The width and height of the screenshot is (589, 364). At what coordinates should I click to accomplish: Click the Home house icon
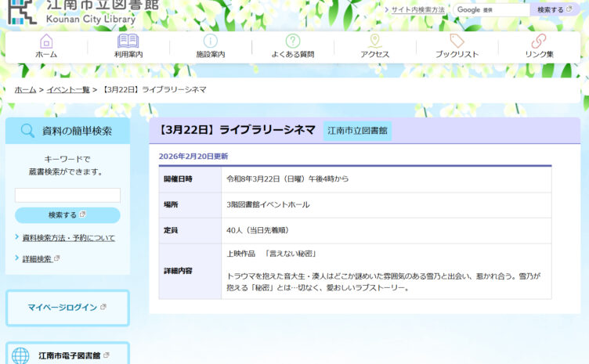click(46, 41)
